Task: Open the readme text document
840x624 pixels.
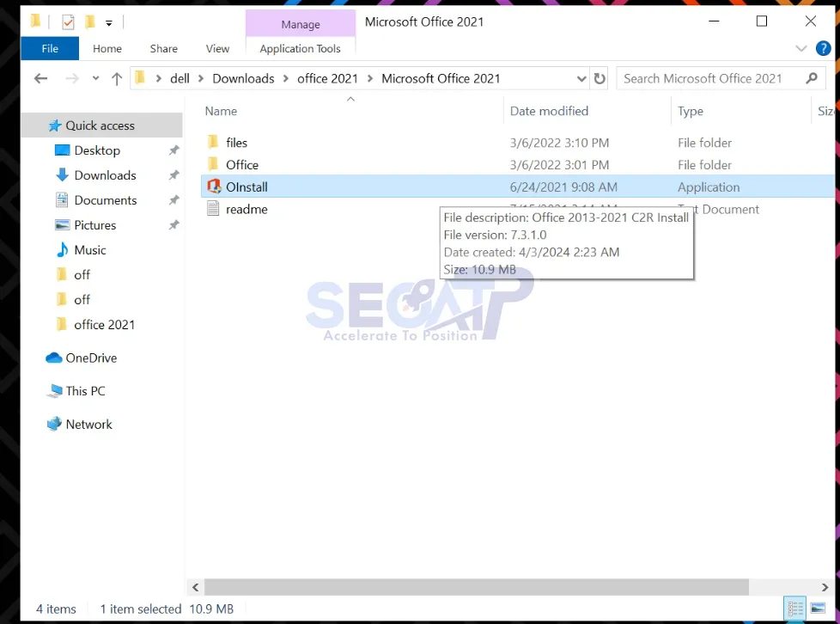Action: [x=247, y=209]
